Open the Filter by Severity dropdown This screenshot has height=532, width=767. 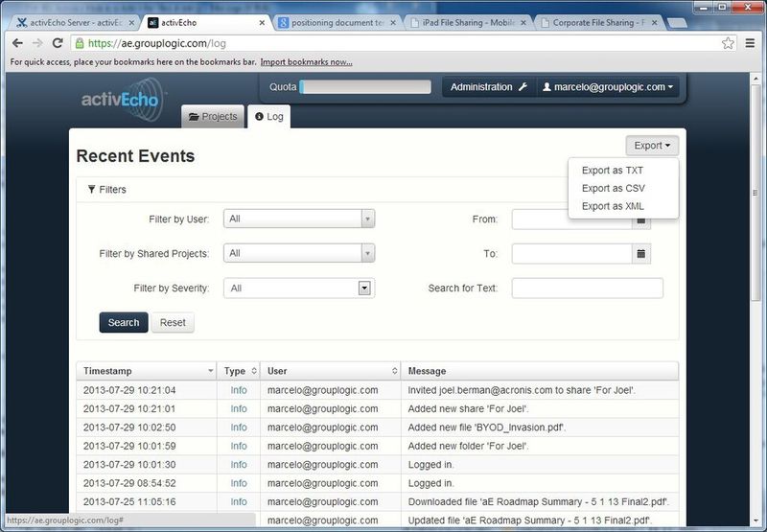[299, 288]
